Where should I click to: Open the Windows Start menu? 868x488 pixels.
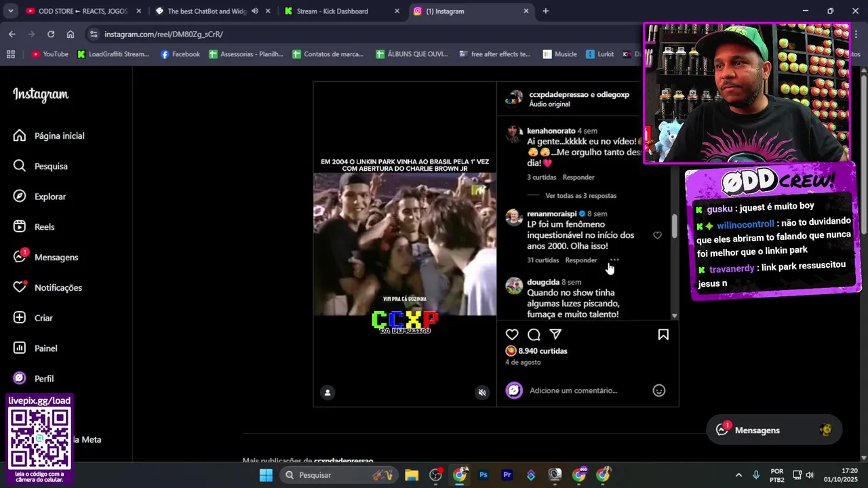pos(266,475)
